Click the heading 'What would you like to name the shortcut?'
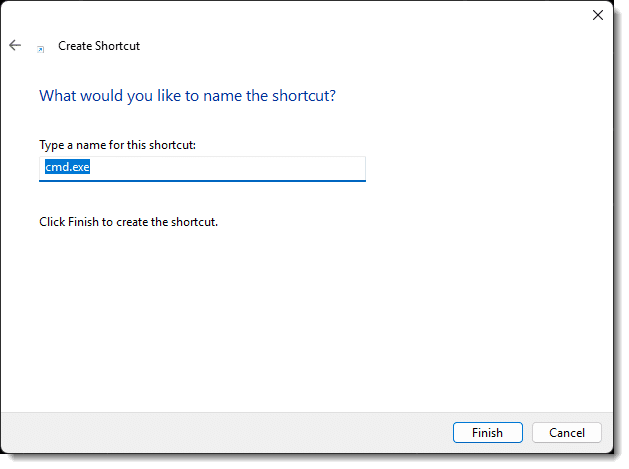Image resolution: width=629 pixels, height=469 pixels. click(x=187, y=96)
